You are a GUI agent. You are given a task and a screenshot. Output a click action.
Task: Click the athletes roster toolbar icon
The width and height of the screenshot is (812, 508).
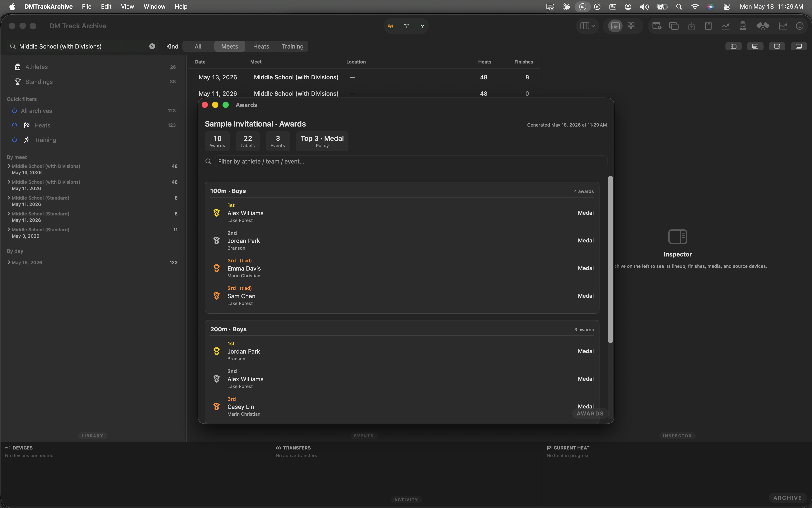click(x=743, y=26)
